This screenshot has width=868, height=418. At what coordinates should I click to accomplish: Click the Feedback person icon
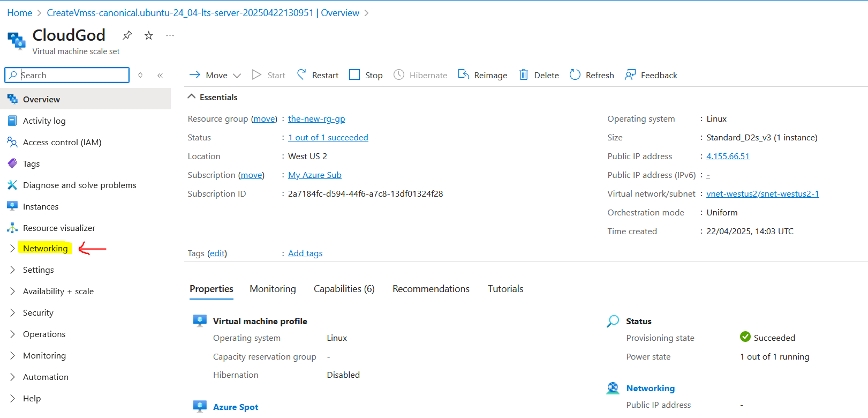[630, 74]
